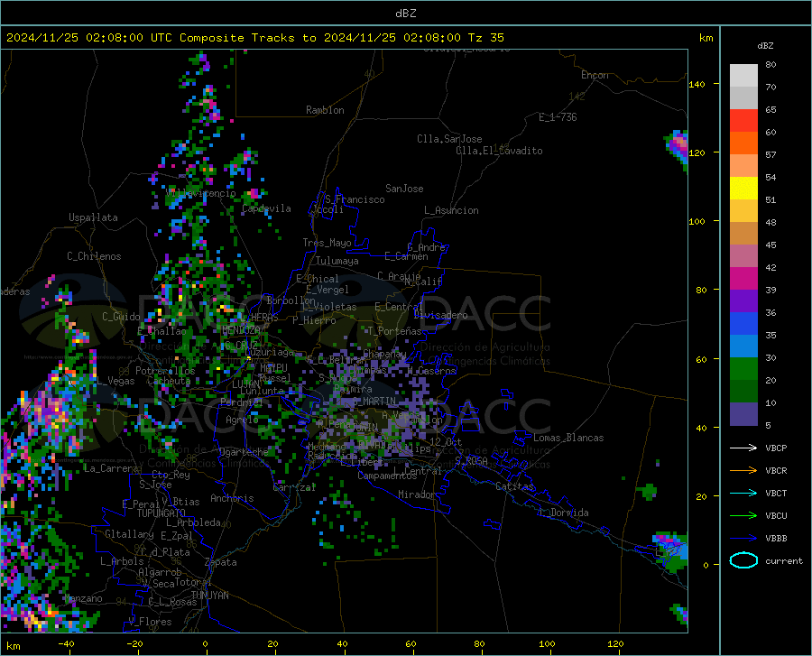Click the E_1-736 label on map
Image resolution: width=812 pixels, height=656 pixels.
click(558, 117)
